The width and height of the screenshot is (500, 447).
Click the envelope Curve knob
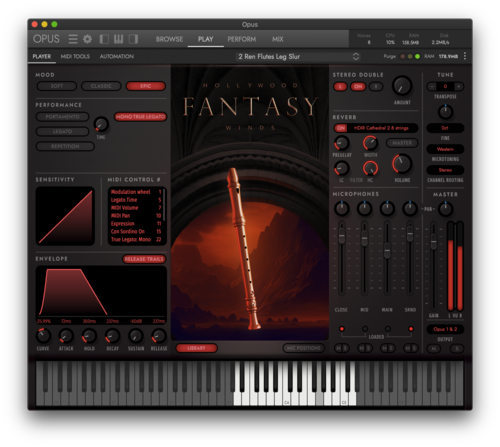point(43,336)
